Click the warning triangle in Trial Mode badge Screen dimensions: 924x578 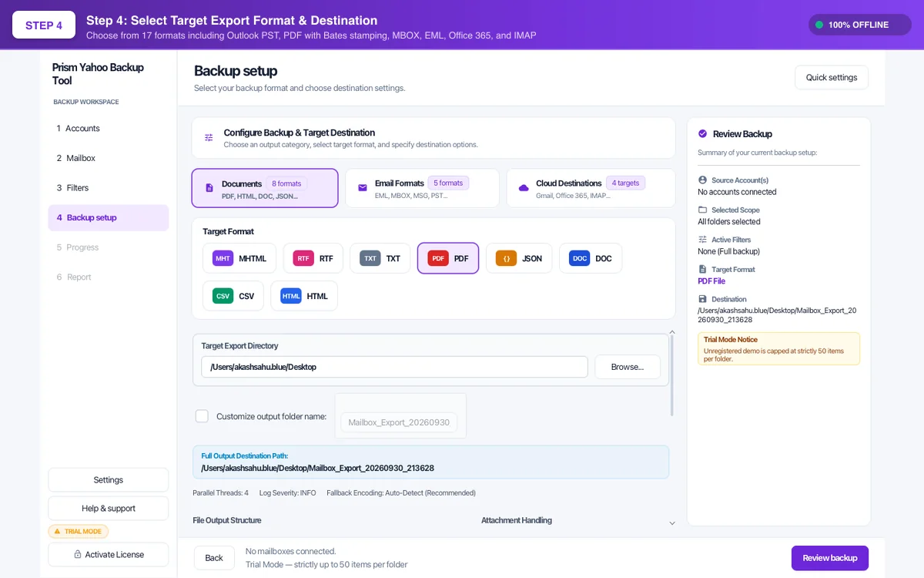(x=57, y=531)
